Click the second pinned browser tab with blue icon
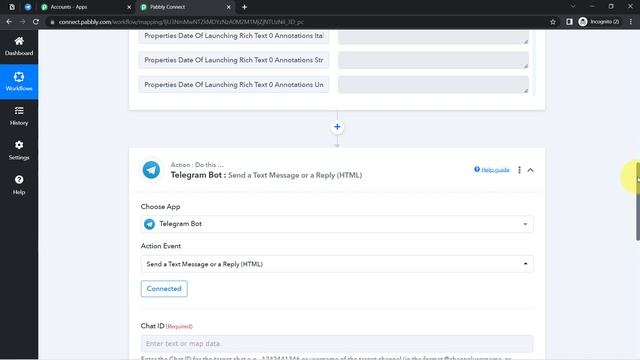Screen dimensions: 640x360 (x=28, y=7)
